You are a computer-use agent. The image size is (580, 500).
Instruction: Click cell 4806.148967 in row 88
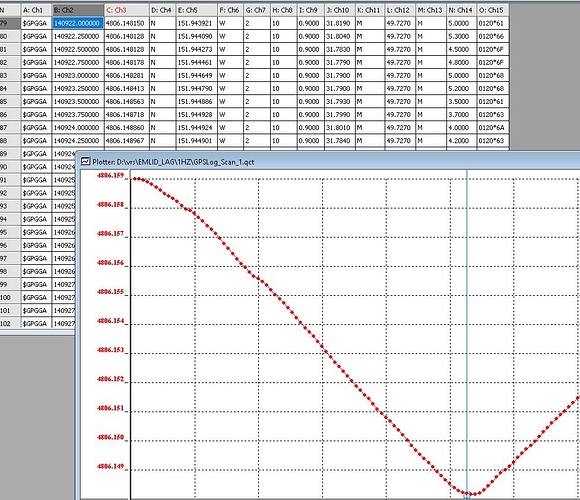[x=127, y=141]
